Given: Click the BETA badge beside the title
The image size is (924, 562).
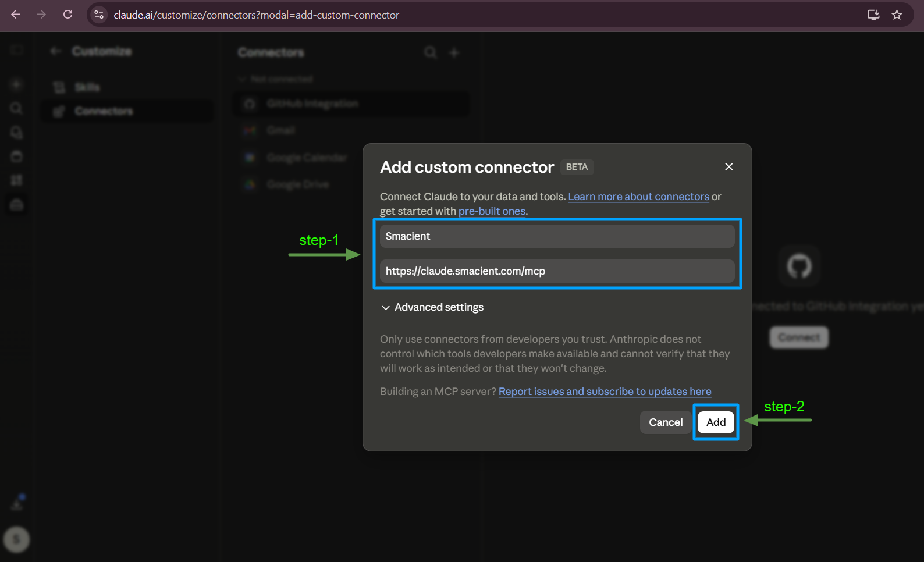Looking at the screenshot, I should (x=577, y=167).
